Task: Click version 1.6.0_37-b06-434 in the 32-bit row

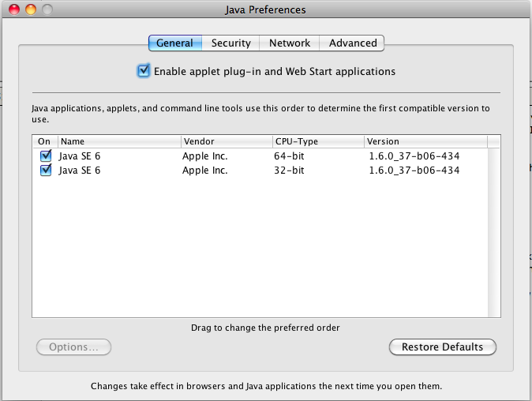Action: (x=414, y=171)
